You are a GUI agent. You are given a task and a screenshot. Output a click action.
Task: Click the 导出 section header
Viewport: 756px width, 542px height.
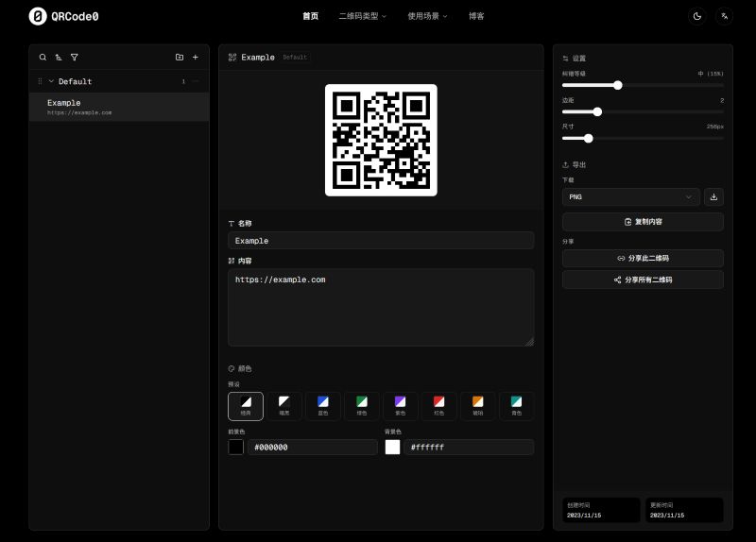[575, 164]
